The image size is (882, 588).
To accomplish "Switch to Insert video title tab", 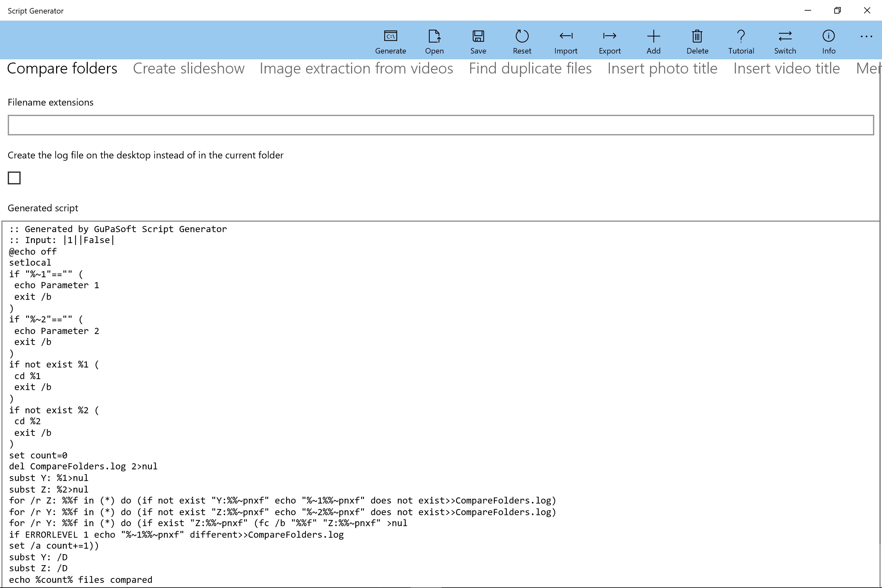I will click(x=786, y=69).
